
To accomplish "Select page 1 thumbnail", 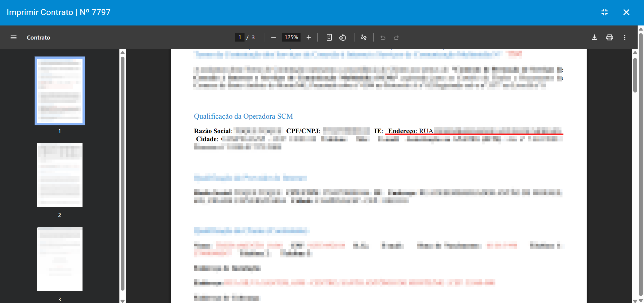I will point(60,91).
